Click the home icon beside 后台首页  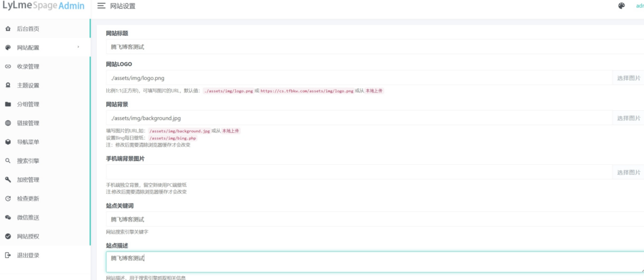(x=8, y=29)
